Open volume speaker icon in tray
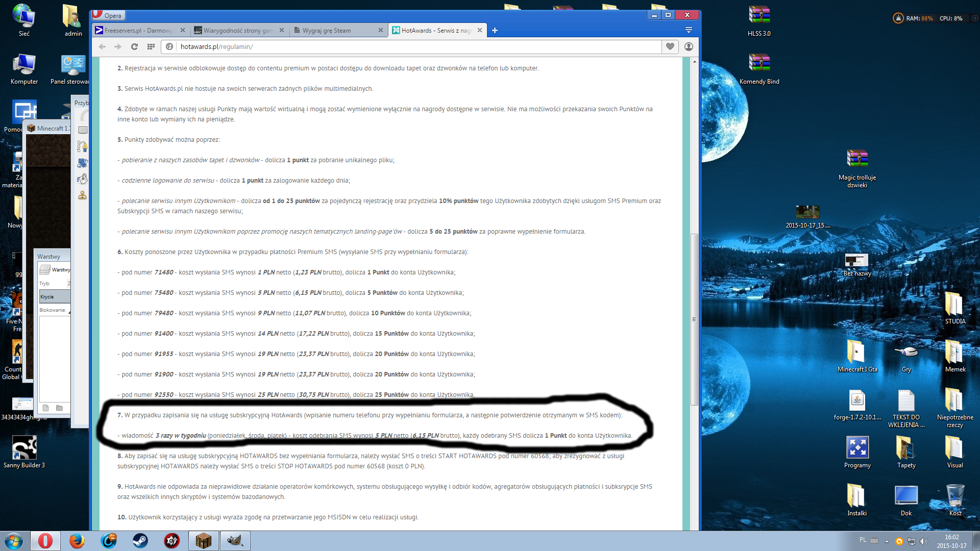This screenshot has width=980, height=551. pos(923,541)
